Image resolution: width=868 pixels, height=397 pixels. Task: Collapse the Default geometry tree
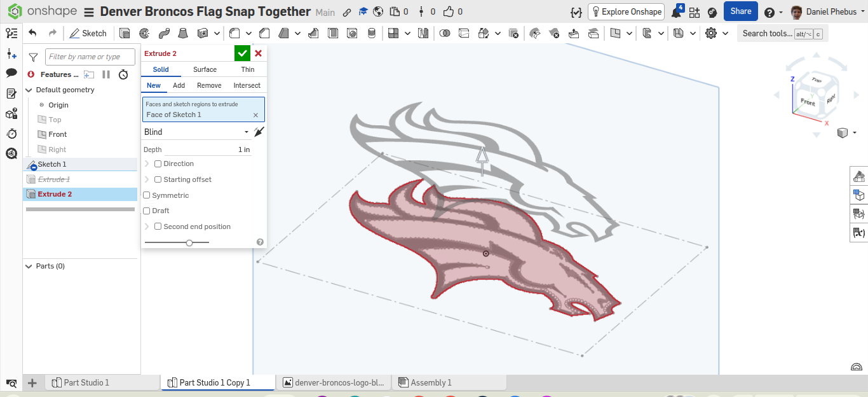click(x=29, y=90)
